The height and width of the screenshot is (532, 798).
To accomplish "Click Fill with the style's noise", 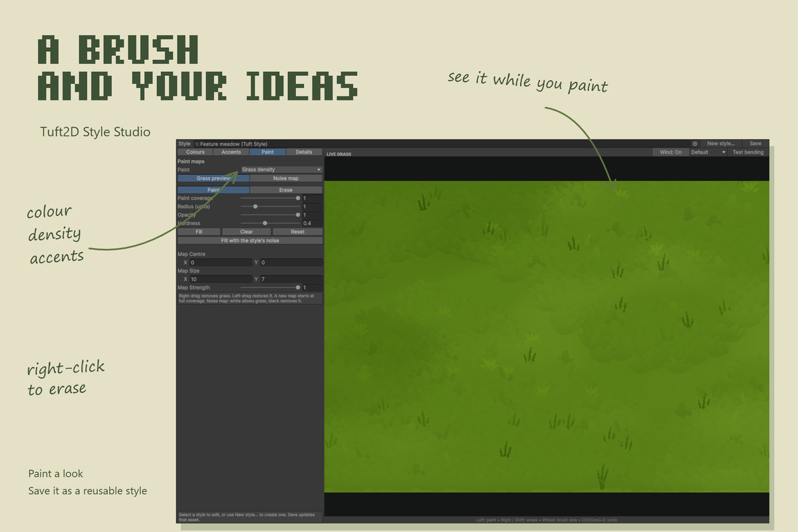I will click(250, 241).
